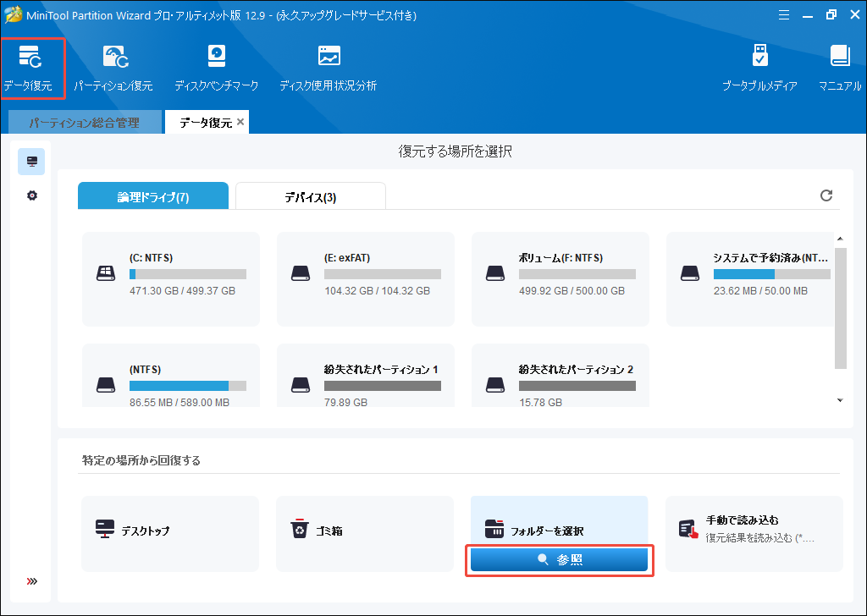The width and height of the screenshot is (867, 616).
Task: Open ディスクベンチマーク tool
Action: 216,69
